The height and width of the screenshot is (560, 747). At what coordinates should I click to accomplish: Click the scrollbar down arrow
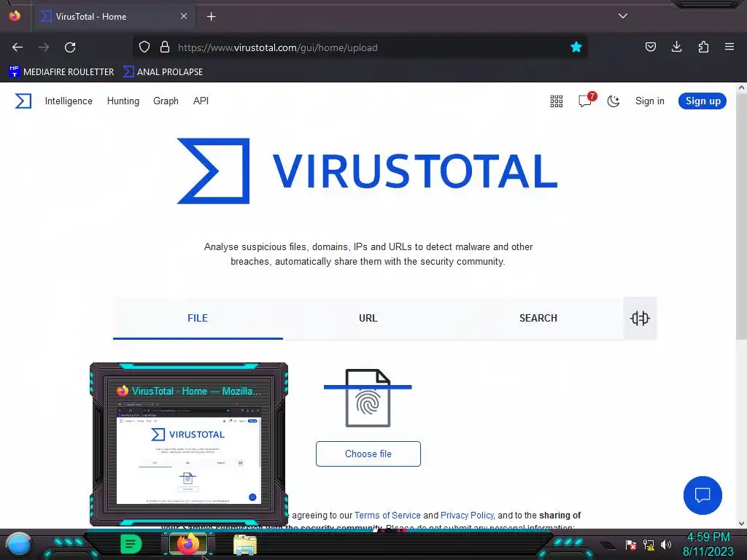741,524
